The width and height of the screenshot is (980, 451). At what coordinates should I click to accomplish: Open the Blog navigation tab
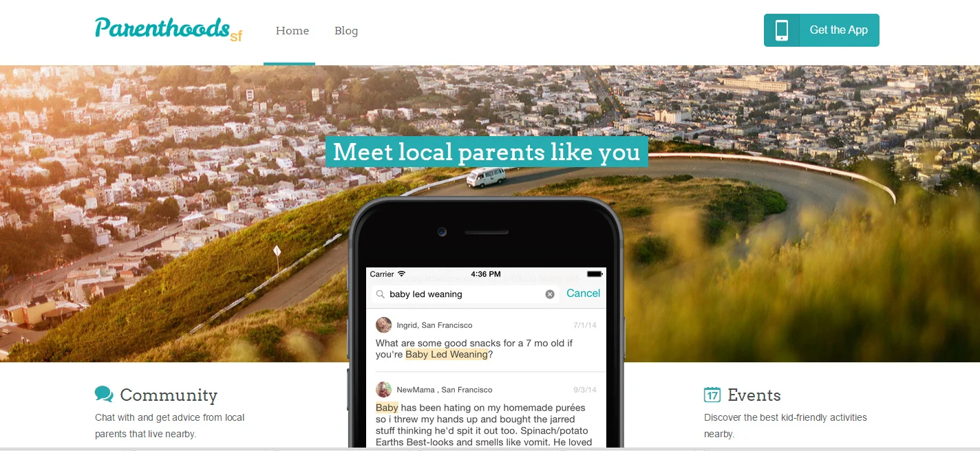click(x=346, y=31)
